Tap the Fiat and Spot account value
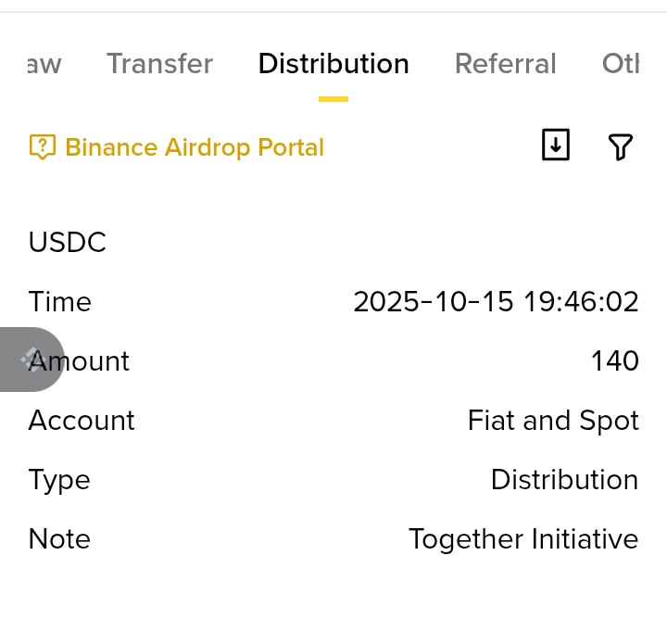Viewport: 667px width, 644px height. (x=553, y=421)
